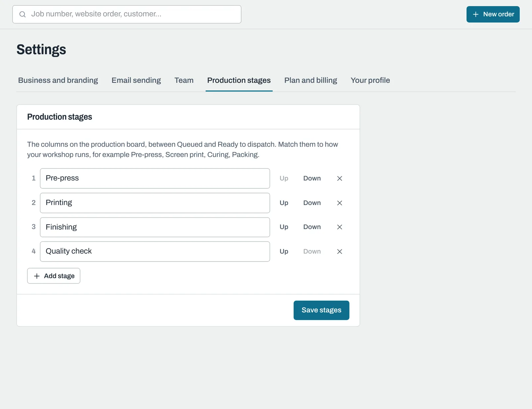Viewport: 532px width, 409px height.
Task: Select the Production stages tab
Action: click(x=239, y=80)
